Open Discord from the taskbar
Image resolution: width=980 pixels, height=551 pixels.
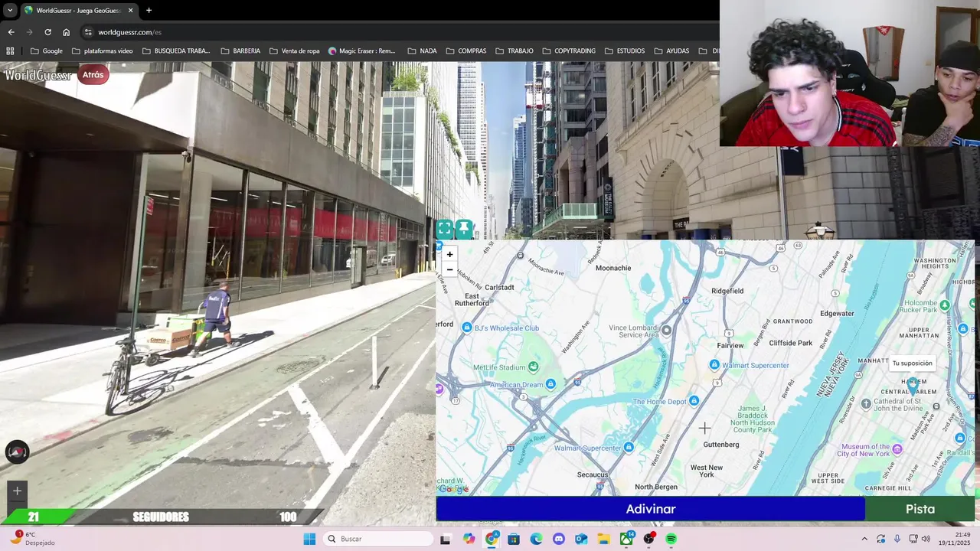coord(559,539)
